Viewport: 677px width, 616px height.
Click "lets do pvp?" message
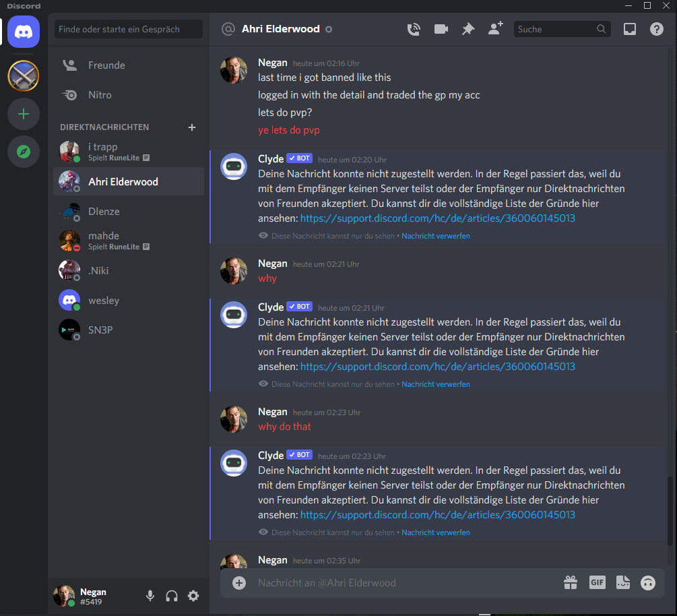pyautogui.click(x=285, y=113)
